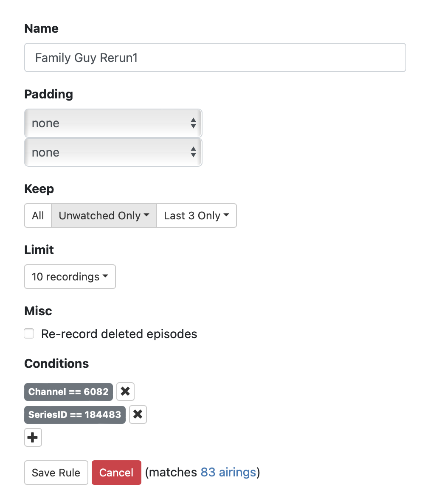The image size is (422, 504).
Task: Click the Channel == 6082 condition badge
Action: point(68,392)
